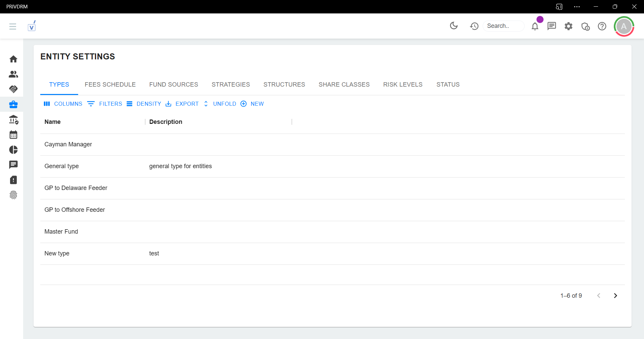This screenshot has height=339, width=644.
Task: Click the Search input field
Action: click(x=503, y=26)
